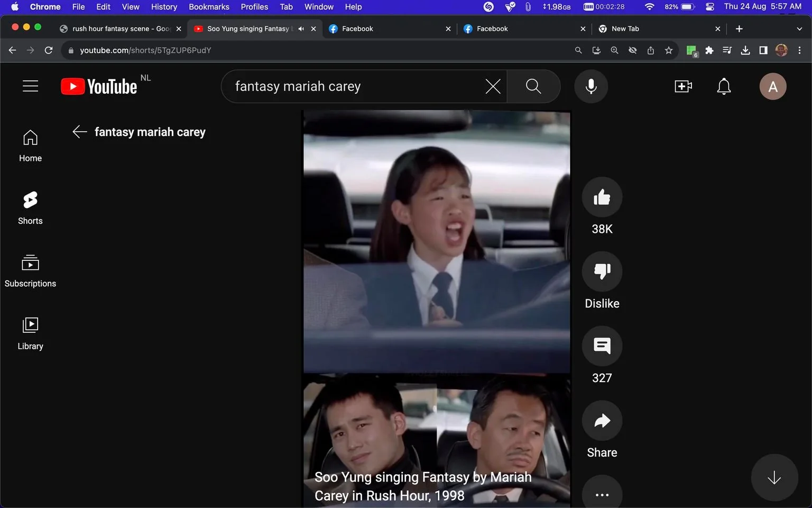Image resolution: width=812 pixels, height=508 pixels.
Task: Go back using the fantasy mariah carey arrow
Action: click(80, 132)
